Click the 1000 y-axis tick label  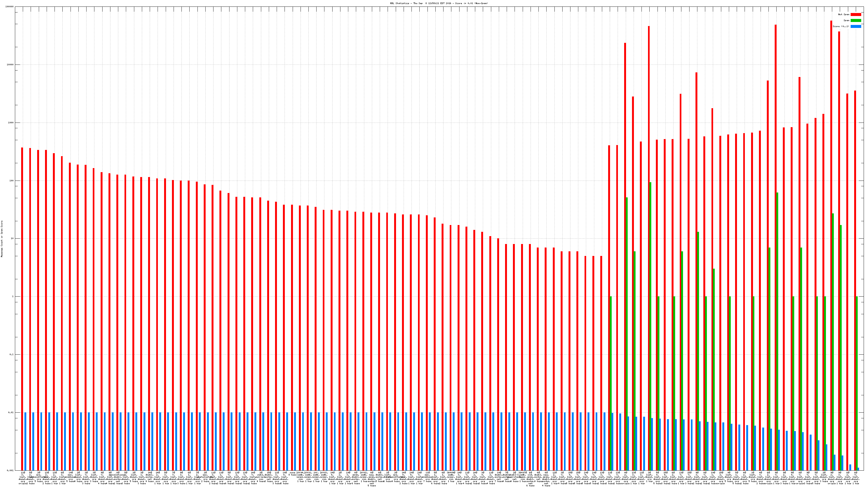coord(11,123)
